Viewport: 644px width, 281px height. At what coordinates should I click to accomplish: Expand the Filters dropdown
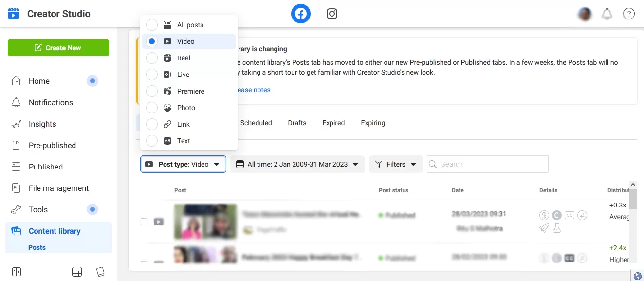point(395,164)
